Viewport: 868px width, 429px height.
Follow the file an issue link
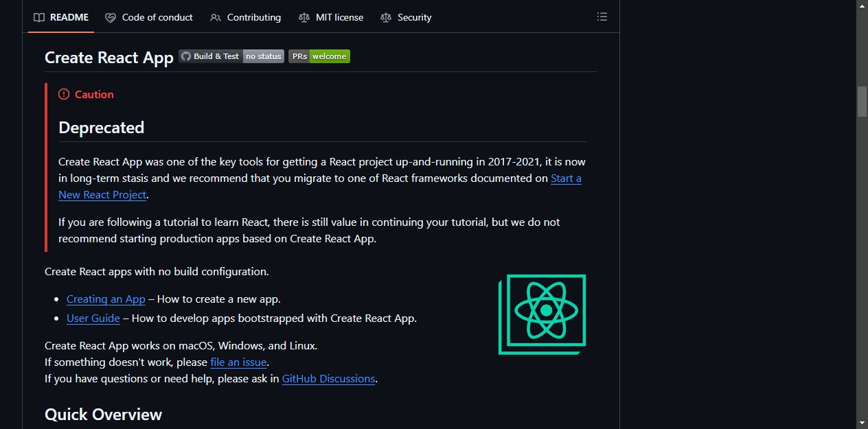[x=238, y=362]
